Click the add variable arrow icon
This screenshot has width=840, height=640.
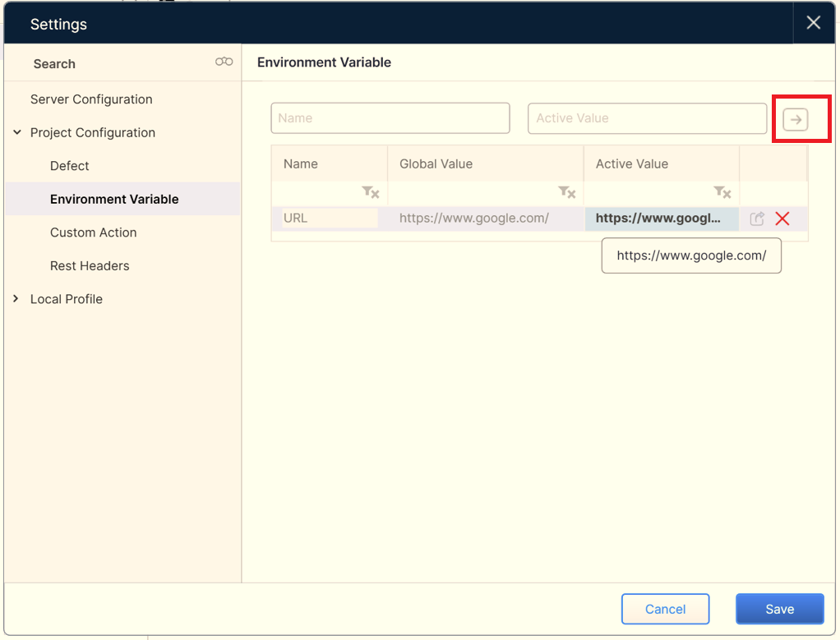795,119
